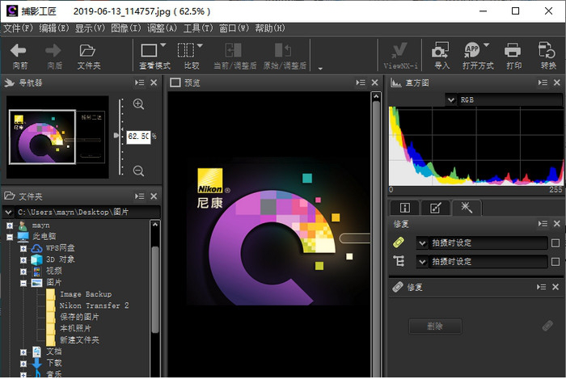
Task: Click the 打印 print icon
Action: point(513,51)
